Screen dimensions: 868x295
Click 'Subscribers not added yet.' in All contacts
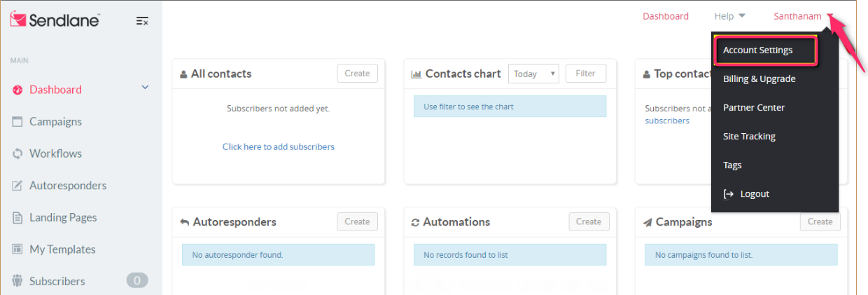click(279, 109)
